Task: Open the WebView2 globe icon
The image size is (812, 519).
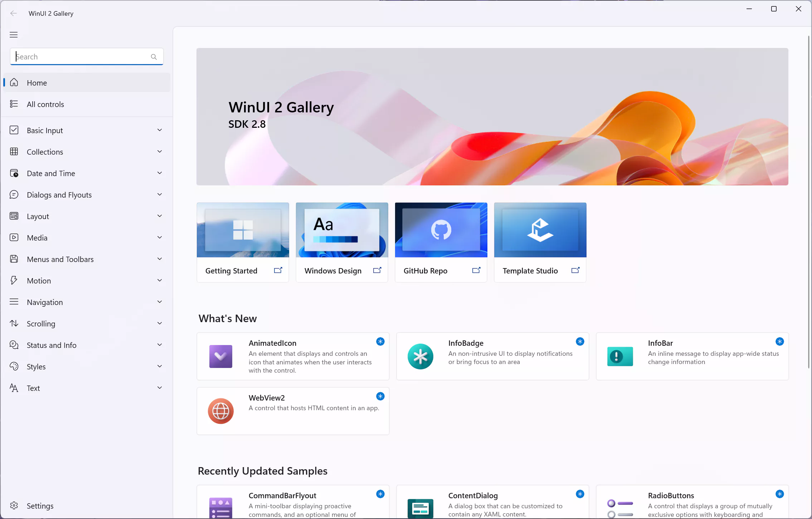Action: click(x=220, y=411)
